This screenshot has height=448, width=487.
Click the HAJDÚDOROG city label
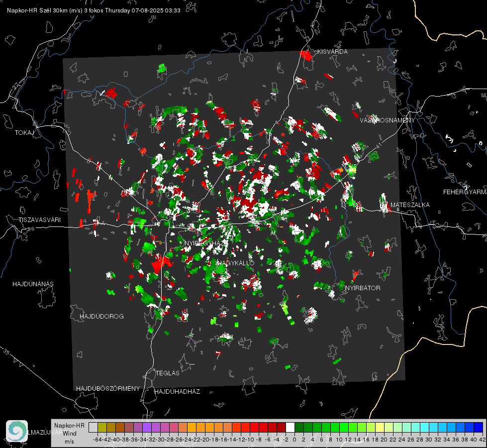point(101,316)
